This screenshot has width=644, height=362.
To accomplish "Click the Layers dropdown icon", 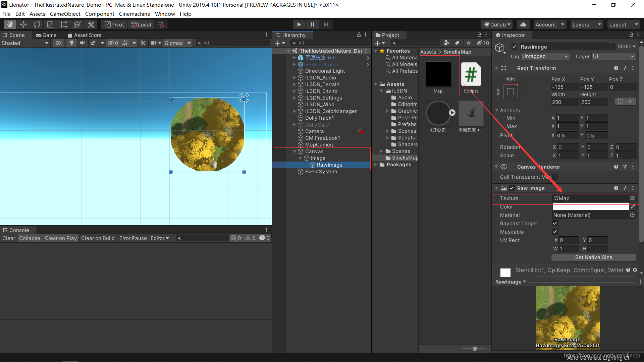I will [597, 24].
